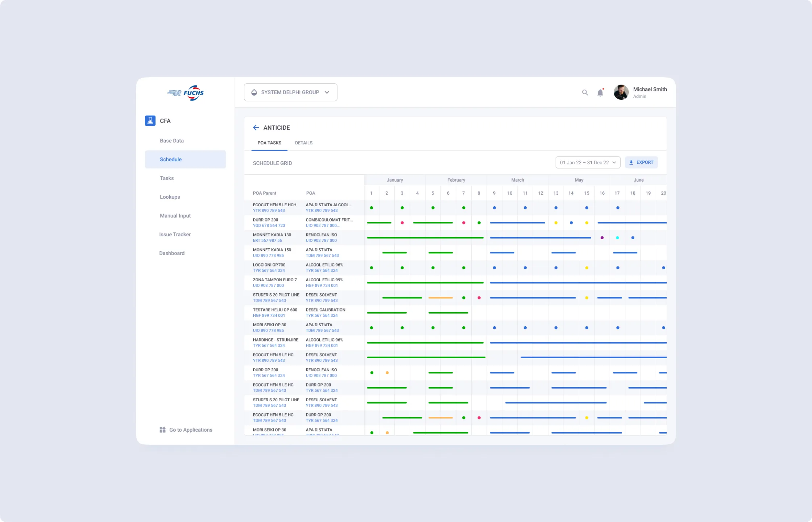Switch to the DETAILS tab
The width and height of the screenshot is (812, 522).
pos(303,142)
